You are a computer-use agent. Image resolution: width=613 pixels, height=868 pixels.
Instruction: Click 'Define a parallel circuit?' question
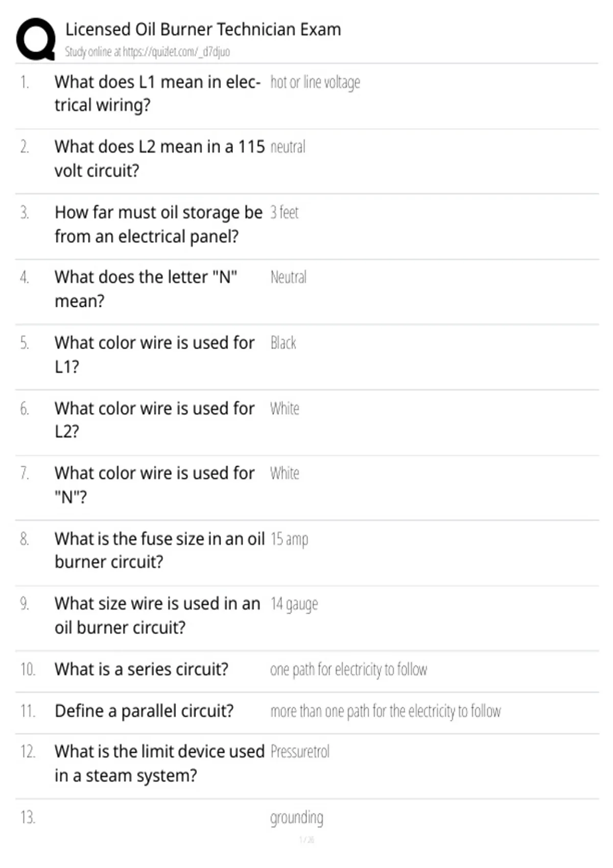coord(144,711)
